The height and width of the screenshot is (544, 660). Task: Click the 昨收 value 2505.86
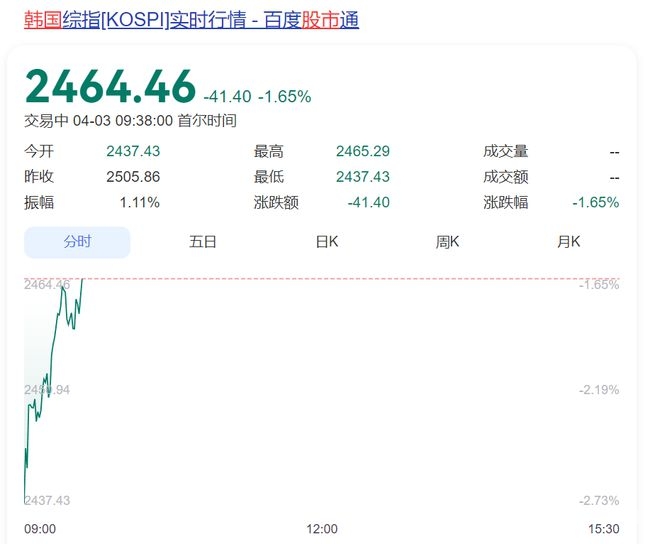point(133,177)
